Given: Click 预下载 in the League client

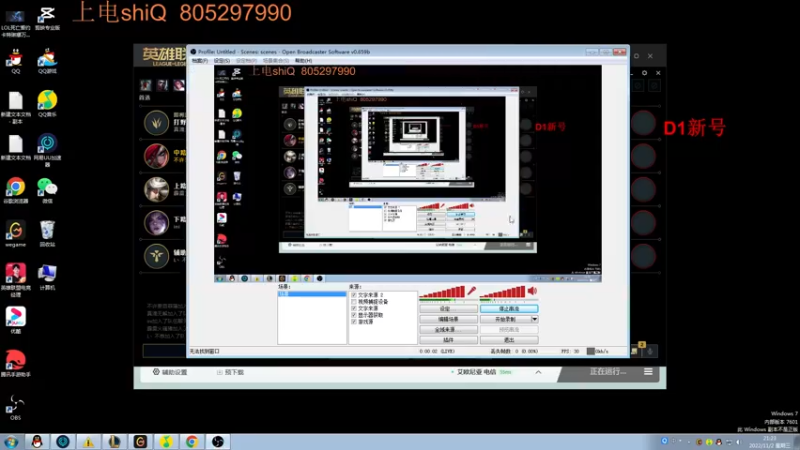Looking at the screenshot, I should point(230,372).
